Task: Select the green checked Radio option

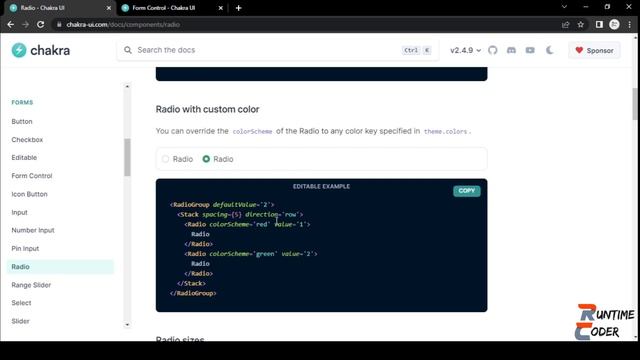Action: (x=206, y=159)
